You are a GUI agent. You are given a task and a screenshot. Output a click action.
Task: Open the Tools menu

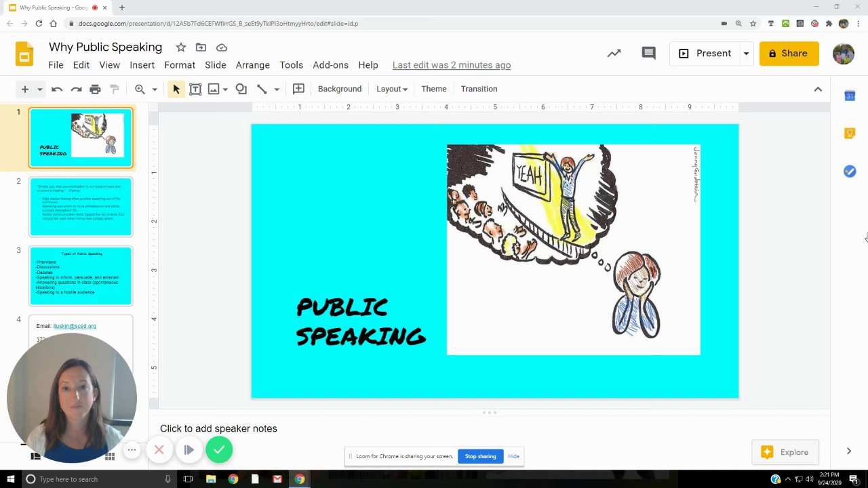[x=291, y=65]
